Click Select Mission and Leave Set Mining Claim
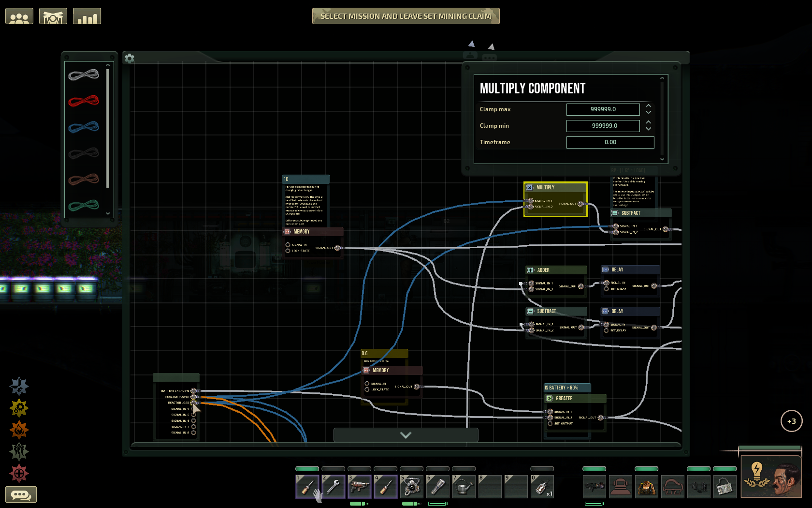 point(406,16)
